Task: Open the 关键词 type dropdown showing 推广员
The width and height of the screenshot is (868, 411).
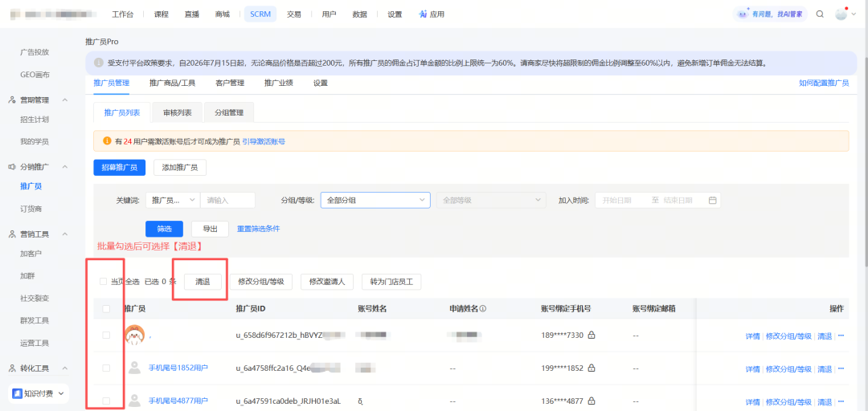Action: click(x=174, y=200)
